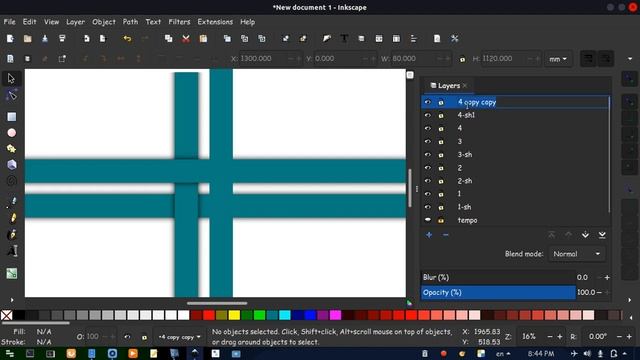640x360 pixels.
Task: Open current layer selector in status bar
Action: click(180, 337)
